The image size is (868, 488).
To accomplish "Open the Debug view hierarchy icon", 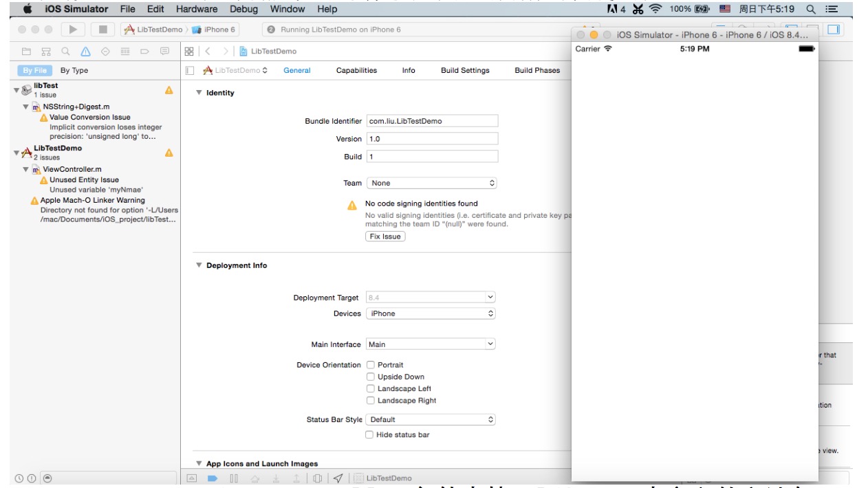I will [317, 478].
